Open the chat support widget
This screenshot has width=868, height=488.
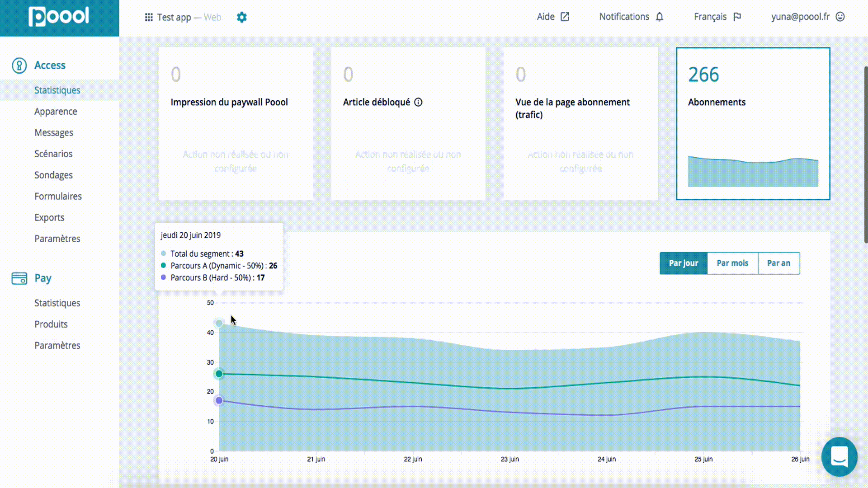point(839,456)
